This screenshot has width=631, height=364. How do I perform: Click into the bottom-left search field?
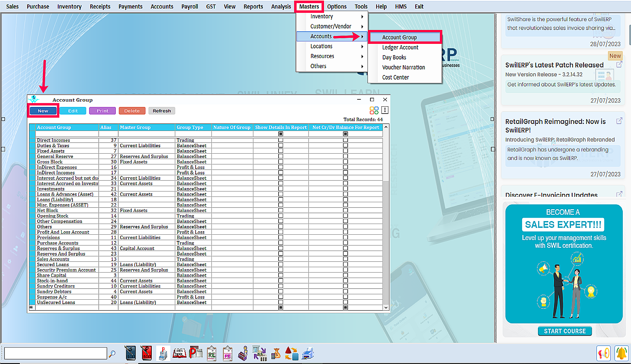[x=56, y=353]
